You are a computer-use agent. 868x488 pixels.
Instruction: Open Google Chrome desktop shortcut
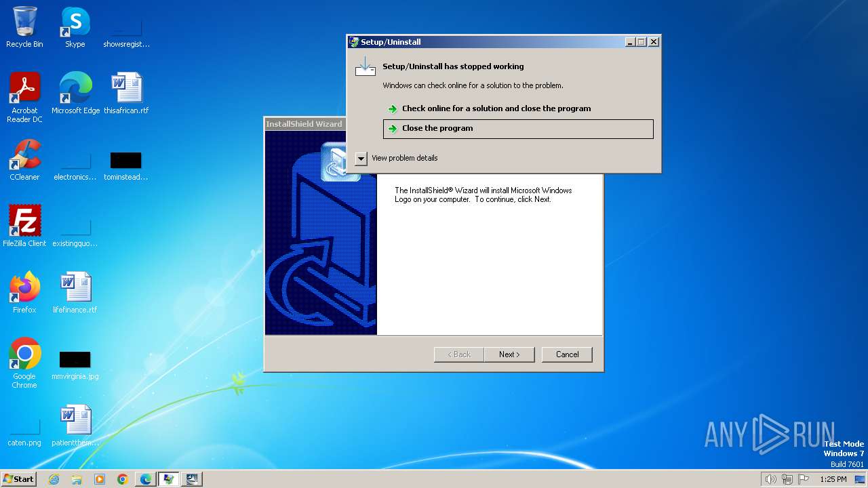coord(24,363)
